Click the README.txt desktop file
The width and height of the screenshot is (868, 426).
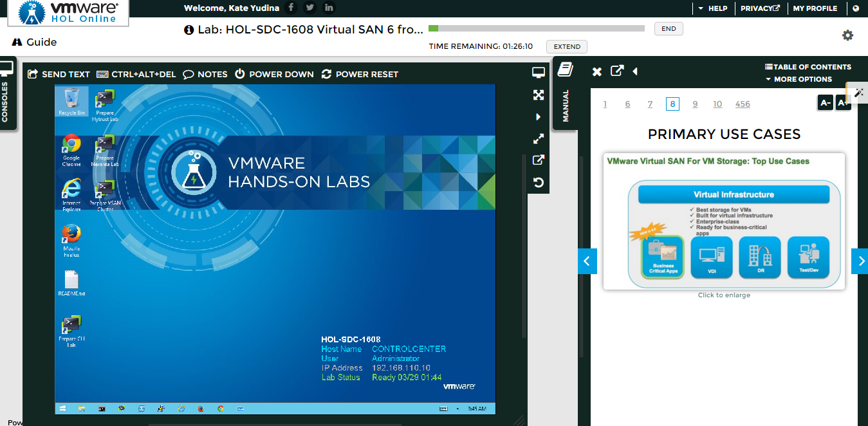click(x=71, y=283)
